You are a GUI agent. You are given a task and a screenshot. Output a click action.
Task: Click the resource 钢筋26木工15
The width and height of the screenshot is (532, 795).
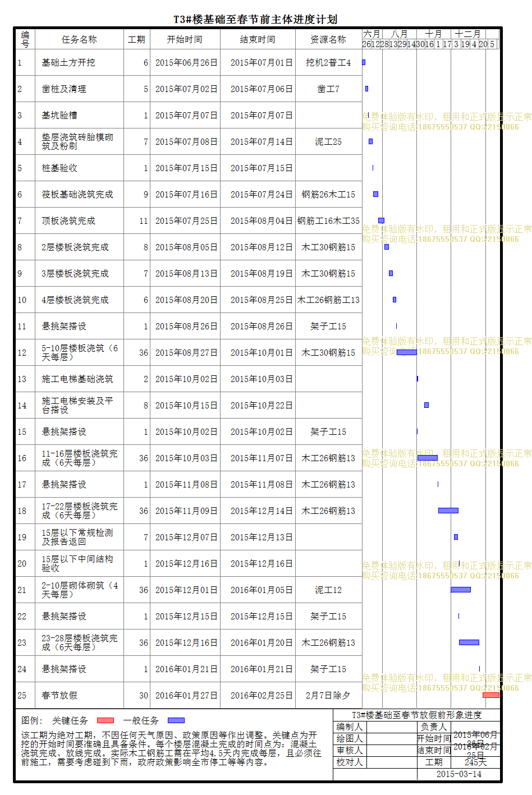click(x=328, y=195)
